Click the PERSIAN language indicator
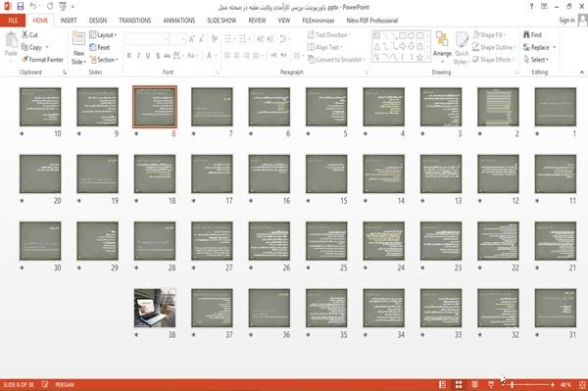Viewport: 588px width, 391px height. pyautogui.click(x=65, y=384)
